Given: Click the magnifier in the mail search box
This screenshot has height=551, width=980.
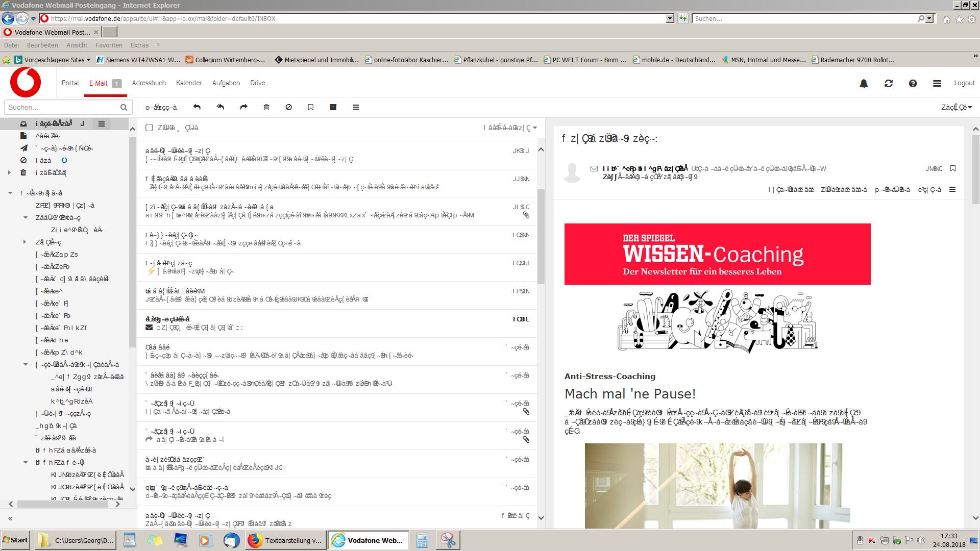Looking at the screenshot, I should point(124,107).
